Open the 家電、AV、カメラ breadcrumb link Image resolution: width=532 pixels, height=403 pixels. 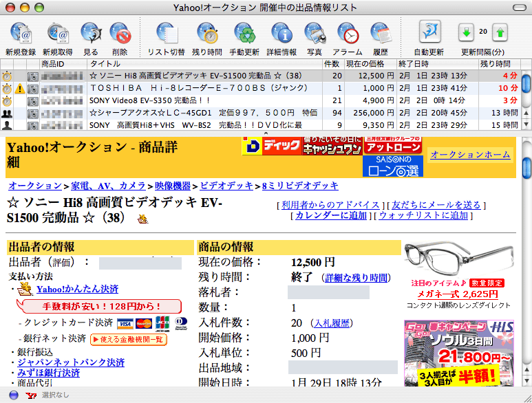tap(108, 186)
